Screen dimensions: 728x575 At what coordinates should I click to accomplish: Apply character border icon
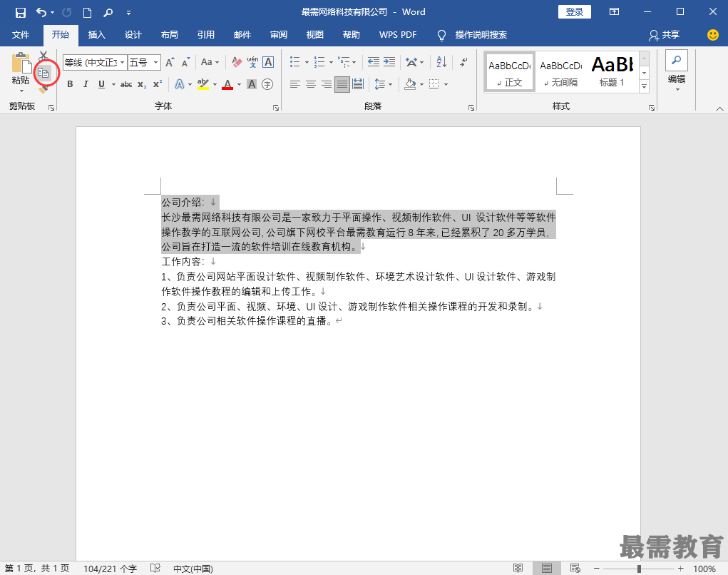point(268,62)
